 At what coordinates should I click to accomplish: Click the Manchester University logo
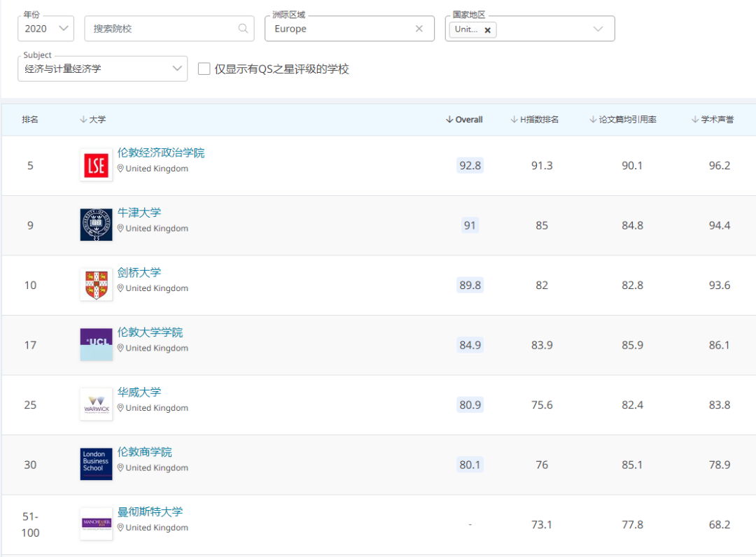click(96, 523)
